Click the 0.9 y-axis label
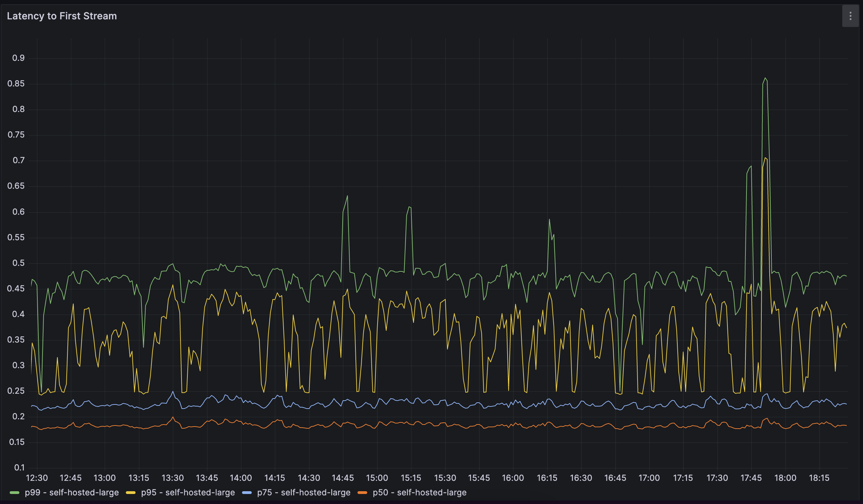 click(18, 58)
